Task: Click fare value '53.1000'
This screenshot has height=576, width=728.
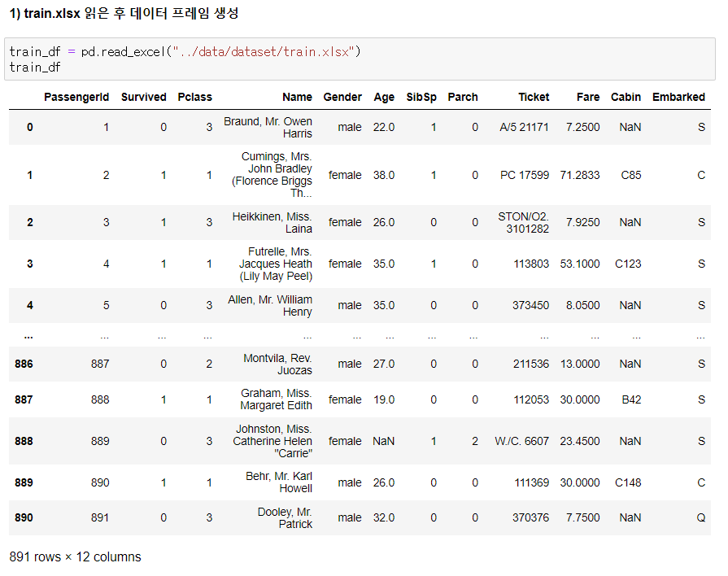Action: (x=580, y=264)
